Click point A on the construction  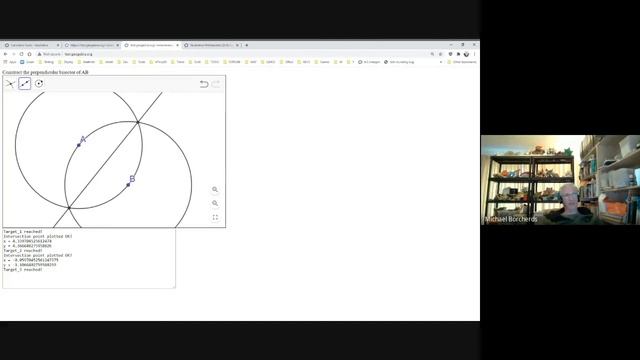[x=79, y=145]
